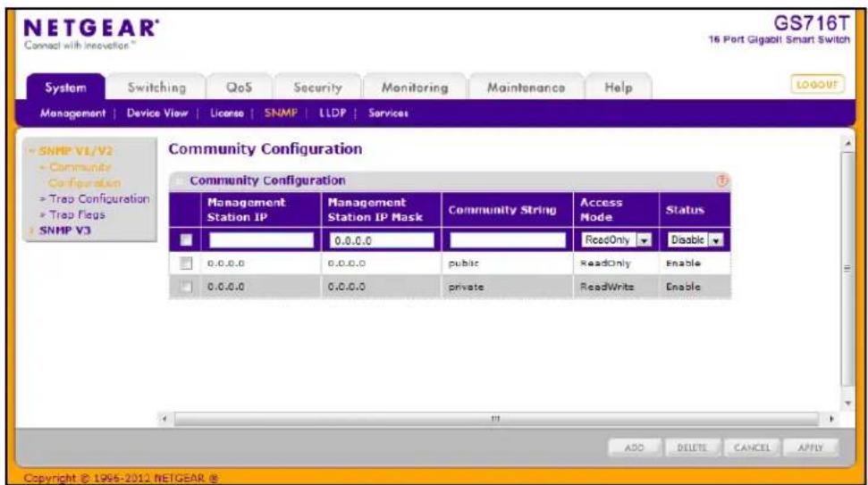The height and width of the screenshot is (485, 868).
Task: Click the vertical scrollbar down arrow
Action: pyautogui.click(x=847, y=403)
